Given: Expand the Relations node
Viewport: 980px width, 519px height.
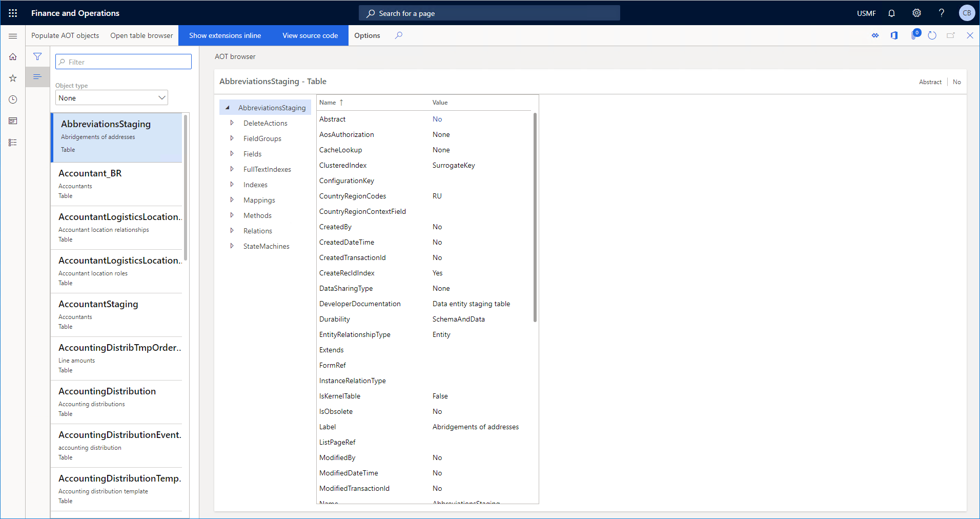Looking at the screenshot, I should click(x=232, y=231).
